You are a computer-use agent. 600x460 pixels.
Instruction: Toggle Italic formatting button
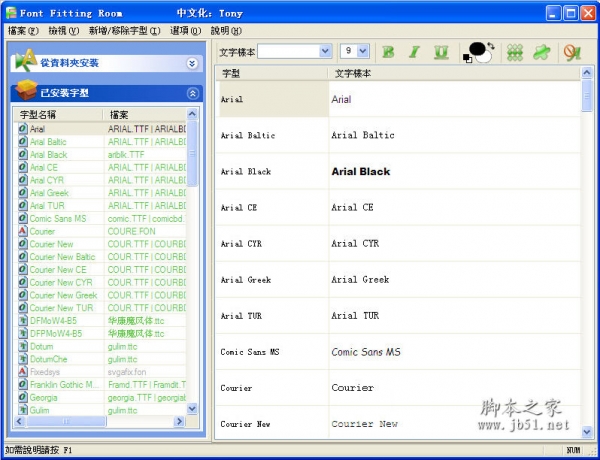pos(414,52)
